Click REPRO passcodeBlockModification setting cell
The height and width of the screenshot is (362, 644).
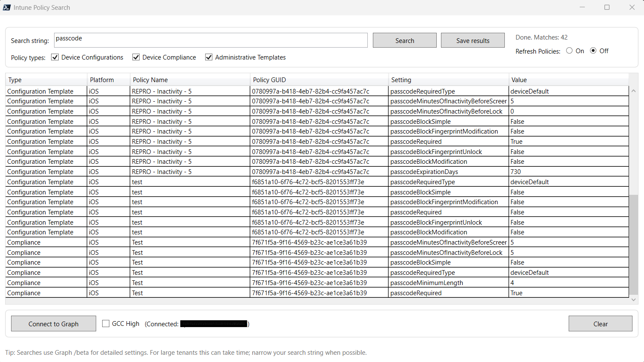click(x=449, y=162)
